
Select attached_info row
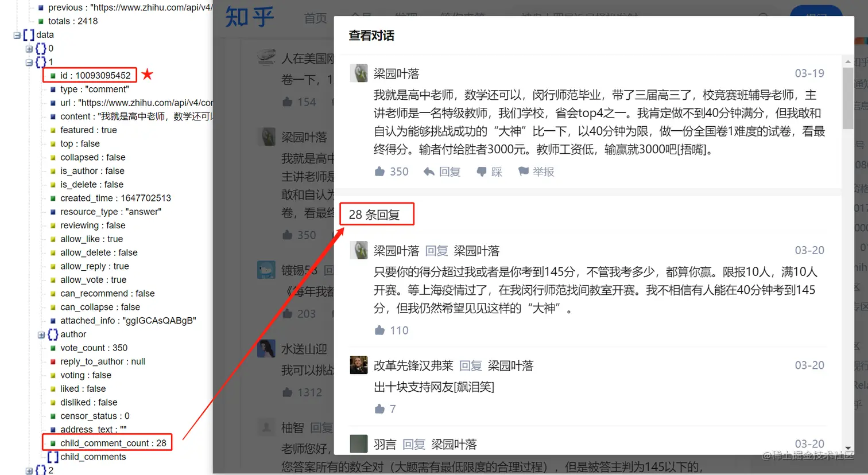tap(123, 321)
